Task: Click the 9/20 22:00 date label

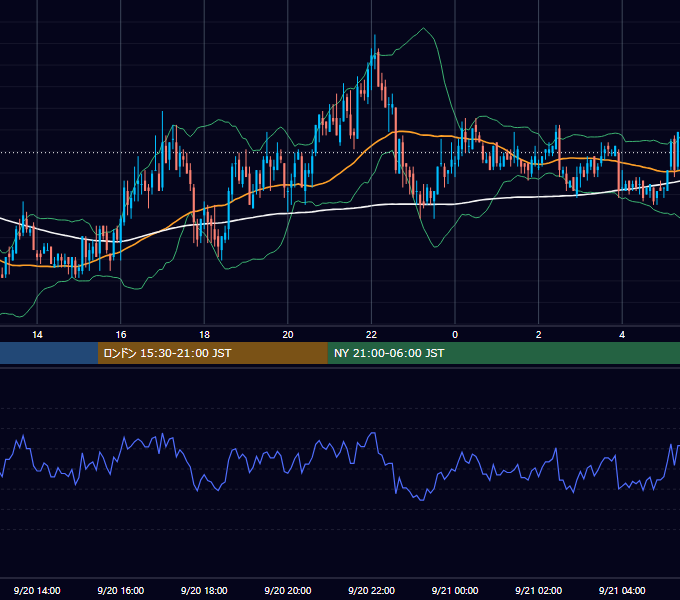Action: pos(371,590)
